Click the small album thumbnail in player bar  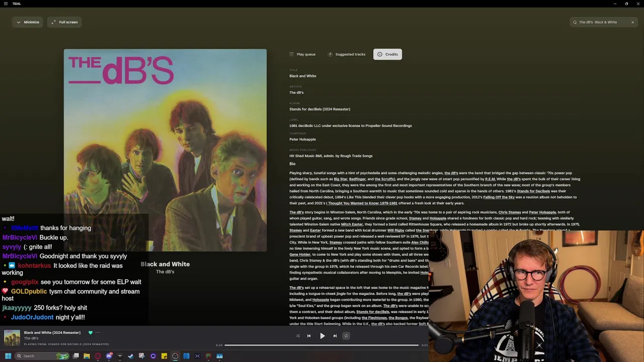(12, 338)
